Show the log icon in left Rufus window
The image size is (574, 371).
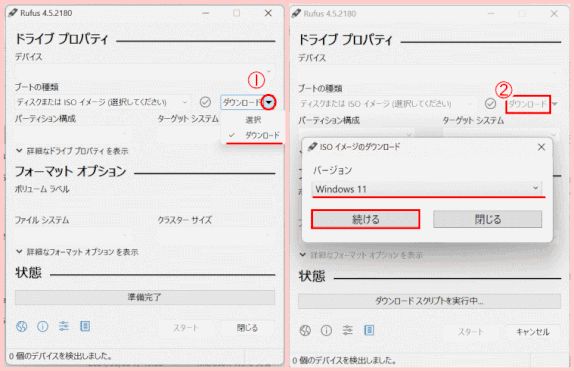[85, 326]
